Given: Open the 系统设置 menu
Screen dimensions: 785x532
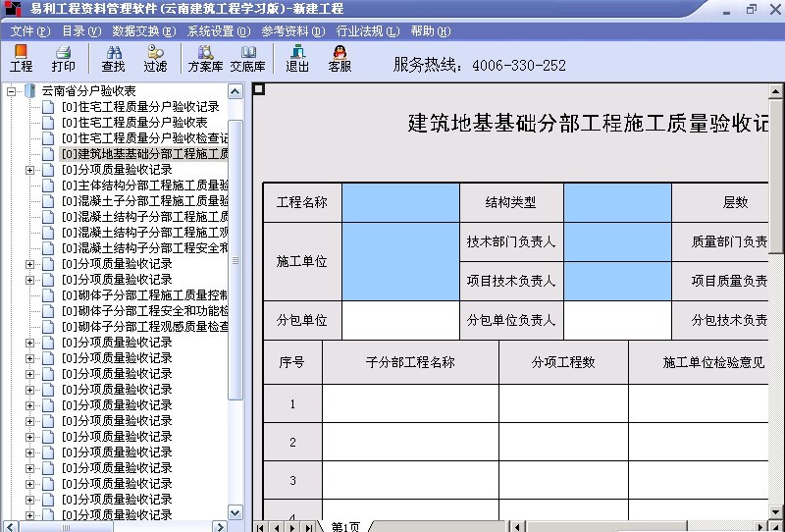Looking at the screenshot, I should 218,30.
